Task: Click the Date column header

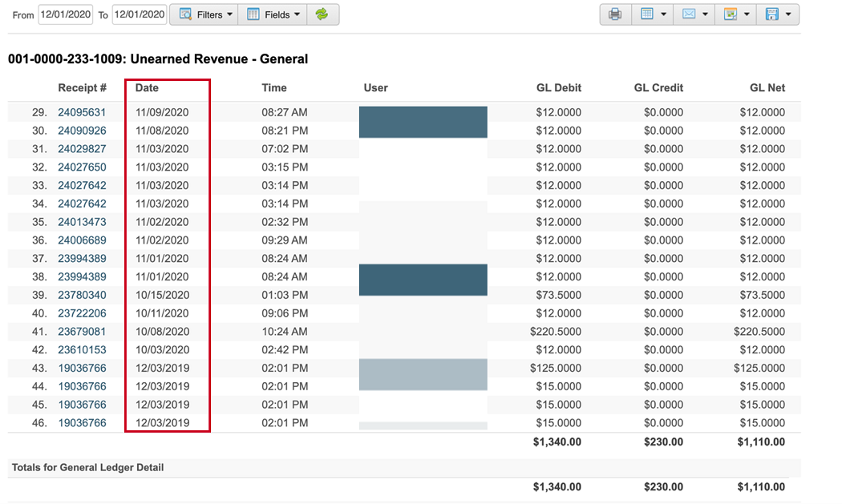Action: (147, 87)
